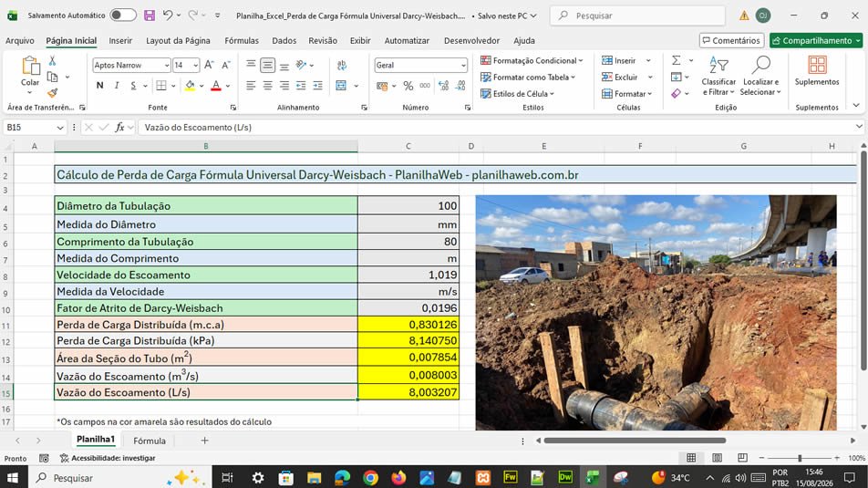Toggle top vertical alignment

[x=251, y=66]
